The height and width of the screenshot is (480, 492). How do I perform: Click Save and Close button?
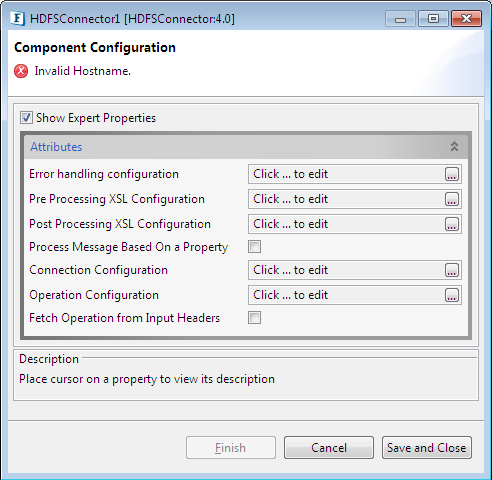coord(427,448)
